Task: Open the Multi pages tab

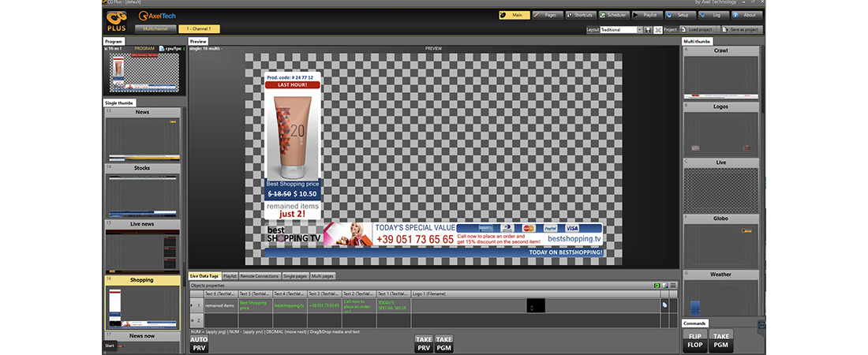Action: click(323, 276)
